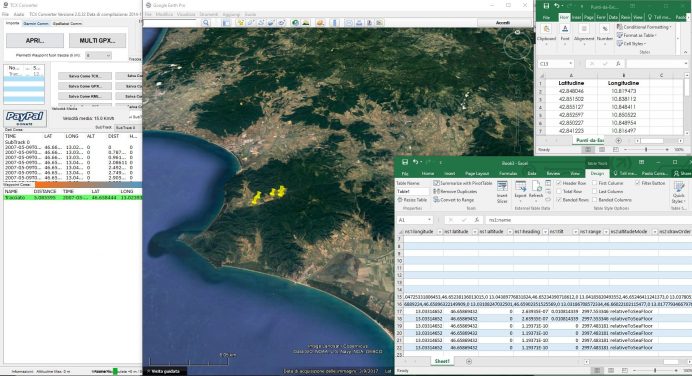This screenshot has width=692, height=376.
Task: Open the Formulas tab in Book3 Excel
Action: coord(508,173)
